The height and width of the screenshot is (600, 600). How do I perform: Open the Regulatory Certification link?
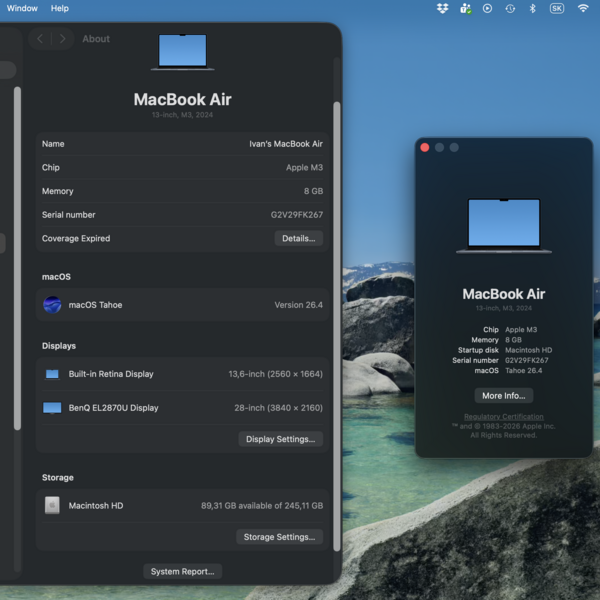click(504, 417)
